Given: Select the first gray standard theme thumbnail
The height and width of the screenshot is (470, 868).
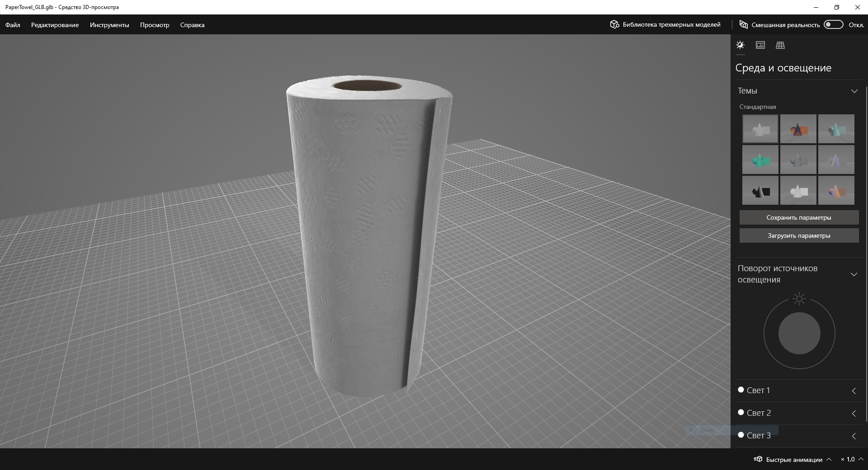Looking at the screenshot, I should point(760,129).
